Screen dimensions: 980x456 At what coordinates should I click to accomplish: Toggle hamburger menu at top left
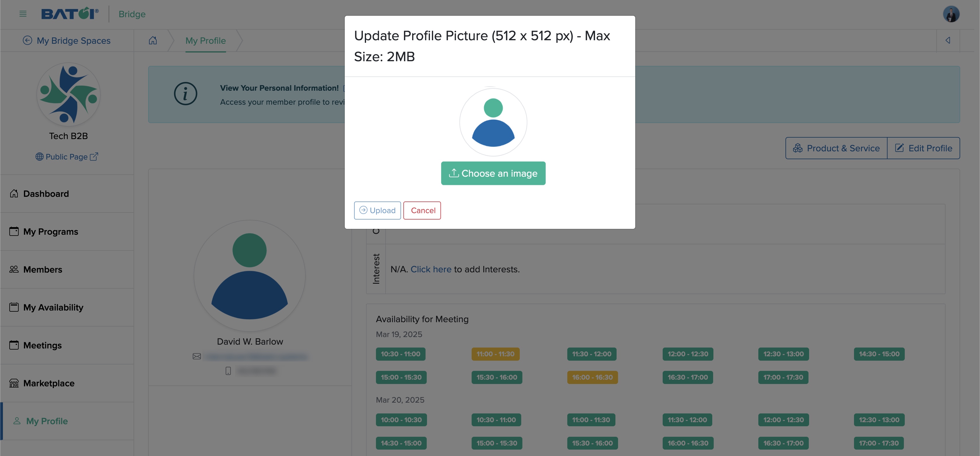click(22, 14)
